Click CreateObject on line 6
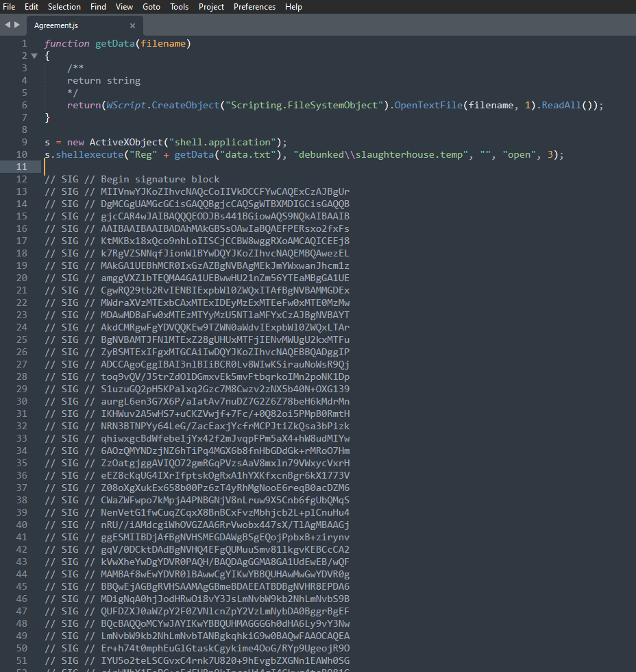The height and width of the screenshot is (672, 636). (x=186, y=105)
